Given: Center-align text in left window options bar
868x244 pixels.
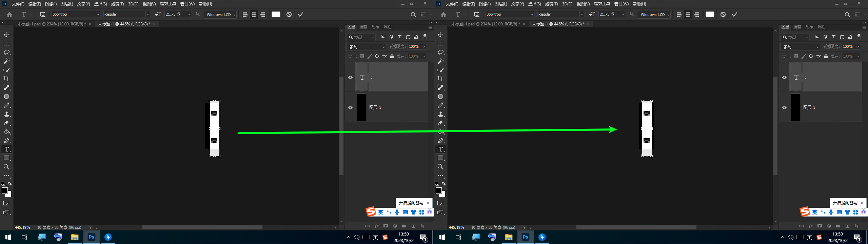Looking at the screenshot, I should 254,14.
